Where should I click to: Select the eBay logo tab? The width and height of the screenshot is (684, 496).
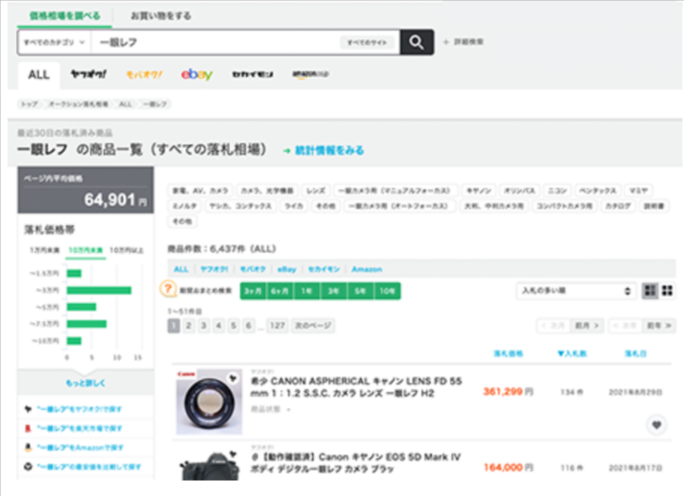tap(196, 74)
